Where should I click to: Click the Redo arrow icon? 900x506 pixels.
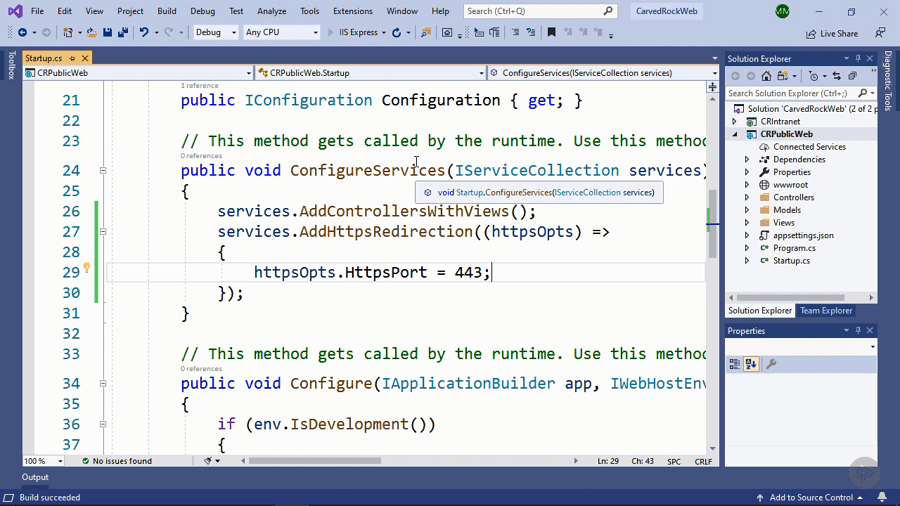tap(168, 33)
